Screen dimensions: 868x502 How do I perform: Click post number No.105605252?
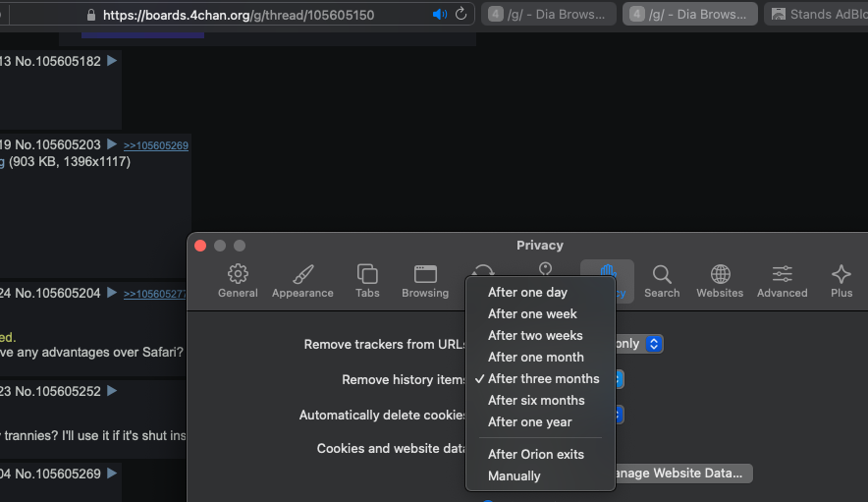point(58,391)
